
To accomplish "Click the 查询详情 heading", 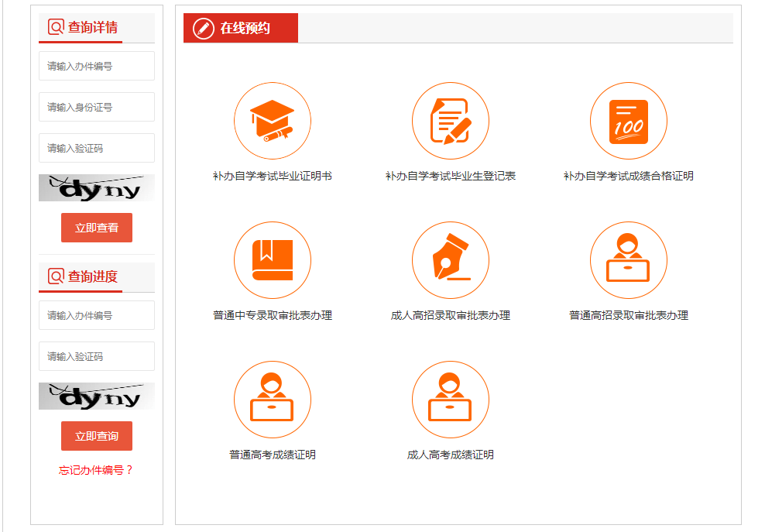I will (93, 27).
